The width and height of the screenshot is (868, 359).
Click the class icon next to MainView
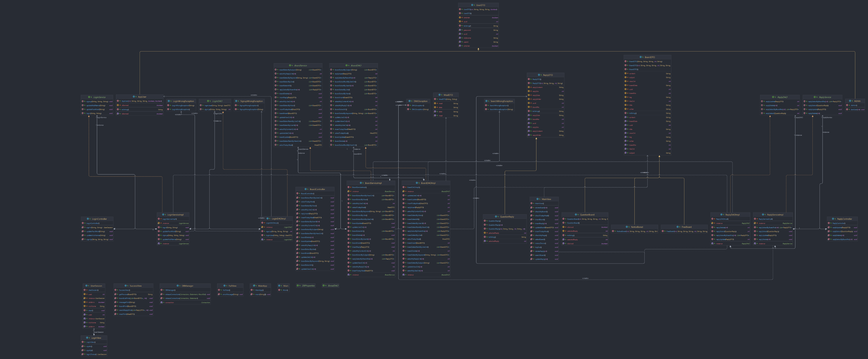[x=537, y=199]
